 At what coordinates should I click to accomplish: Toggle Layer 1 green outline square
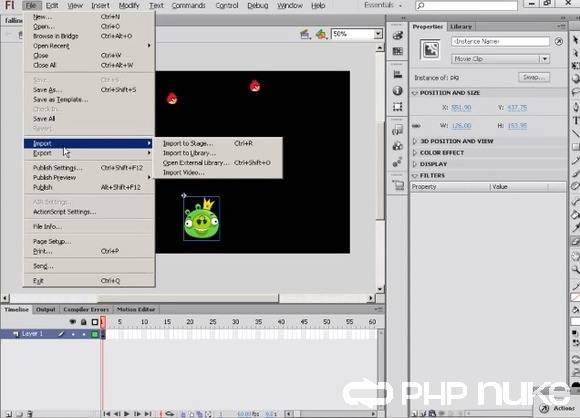(95, 334)
